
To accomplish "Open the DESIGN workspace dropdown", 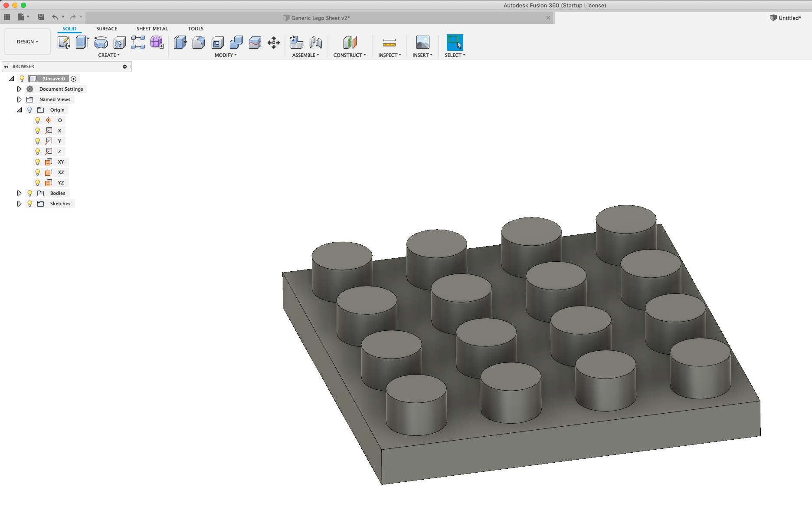I will click(x=27, y=42).
